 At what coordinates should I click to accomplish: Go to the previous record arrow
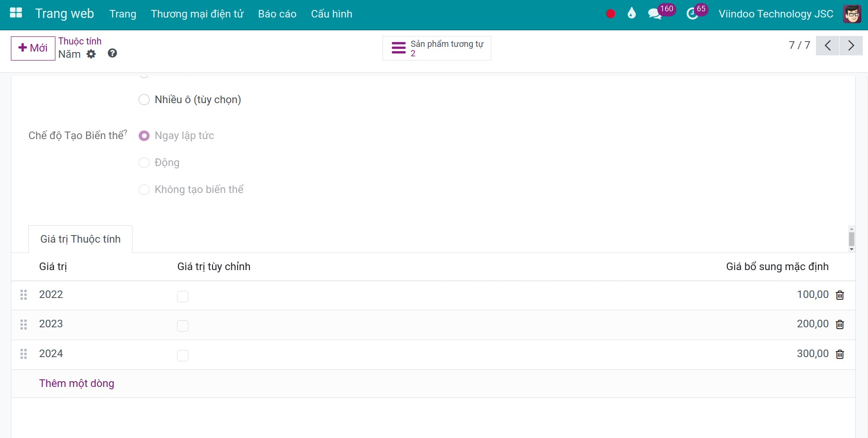pyautogui.click(x=827, y=46)
